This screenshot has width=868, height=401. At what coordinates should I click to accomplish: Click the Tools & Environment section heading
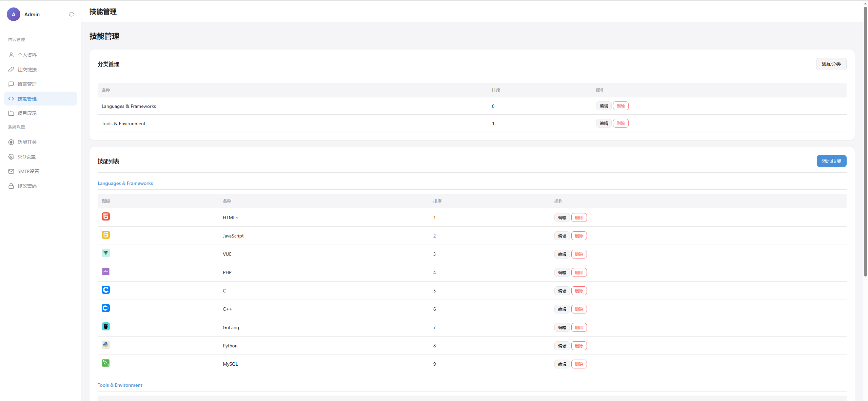coord(120,385)
